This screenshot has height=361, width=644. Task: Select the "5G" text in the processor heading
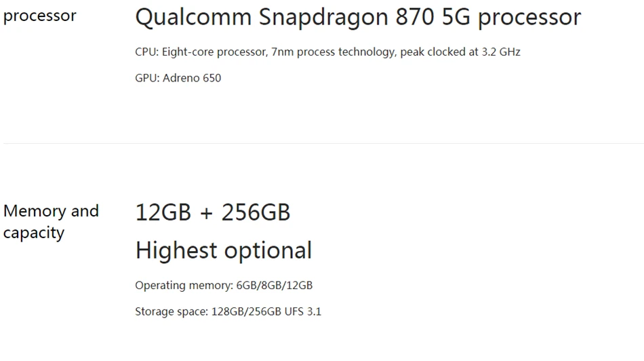(456, 17)
